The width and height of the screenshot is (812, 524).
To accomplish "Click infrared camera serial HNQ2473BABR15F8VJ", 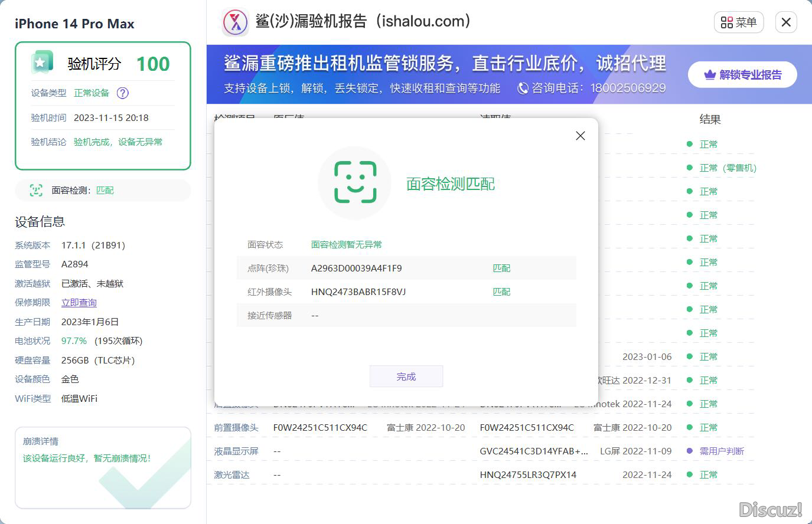I will tap(358, 292).
